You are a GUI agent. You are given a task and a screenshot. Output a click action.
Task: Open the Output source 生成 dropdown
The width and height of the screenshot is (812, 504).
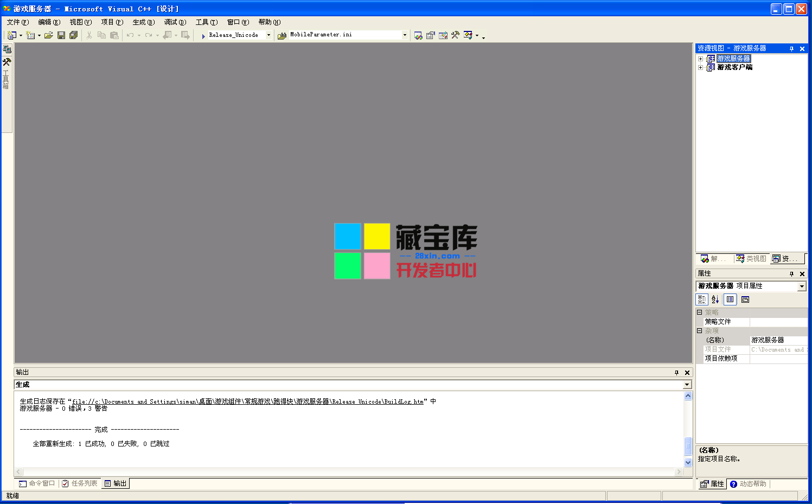point(687,385)
